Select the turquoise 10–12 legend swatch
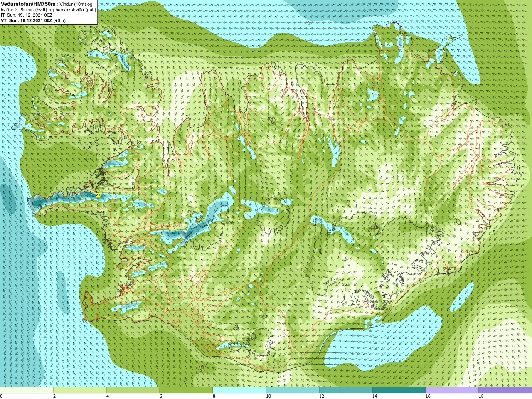This screenshot has width=532, height=399. [293, 390]
